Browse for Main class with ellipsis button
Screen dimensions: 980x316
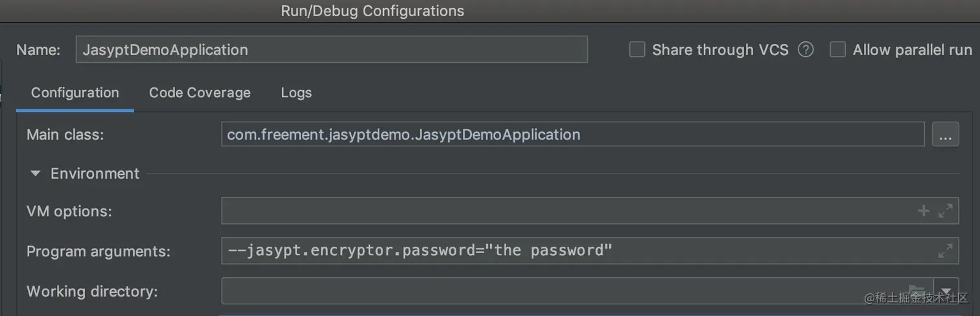945,135
